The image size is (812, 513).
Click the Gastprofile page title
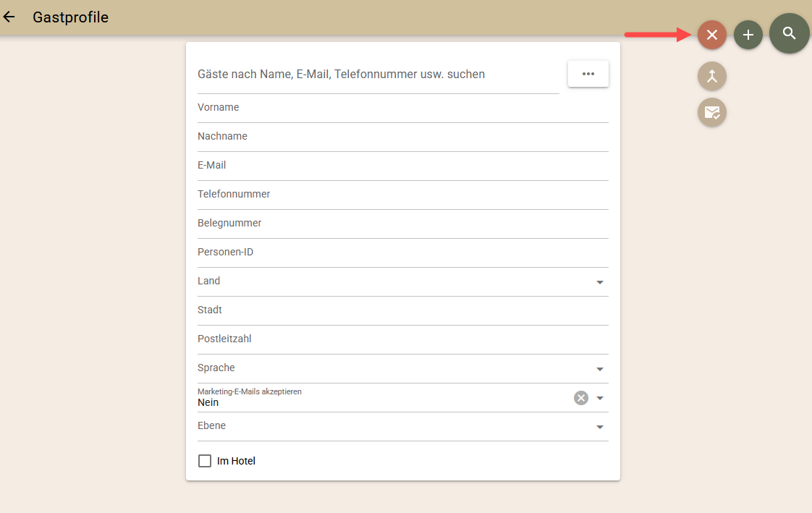(x=70, y=17)
